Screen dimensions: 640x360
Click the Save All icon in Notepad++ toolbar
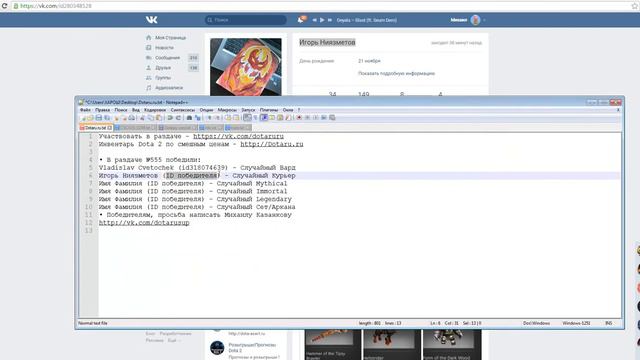(107, 118)
